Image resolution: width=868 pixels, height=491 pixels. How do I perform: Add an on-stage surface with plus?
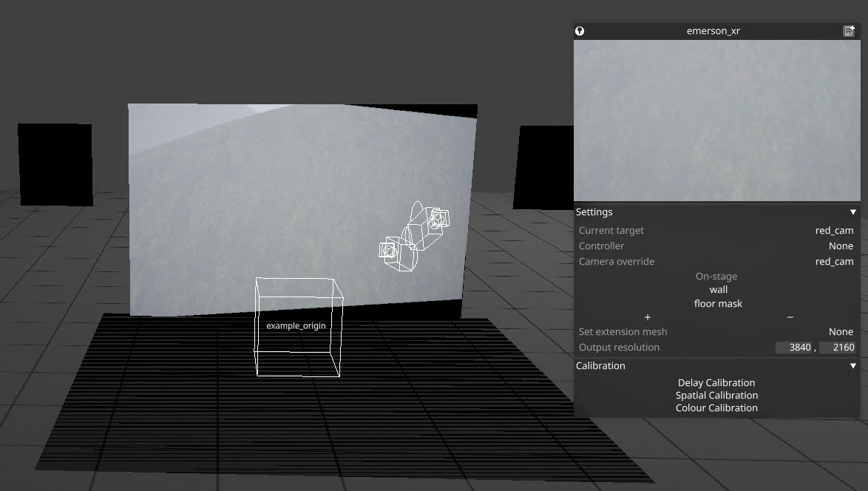tap(648, 317)
